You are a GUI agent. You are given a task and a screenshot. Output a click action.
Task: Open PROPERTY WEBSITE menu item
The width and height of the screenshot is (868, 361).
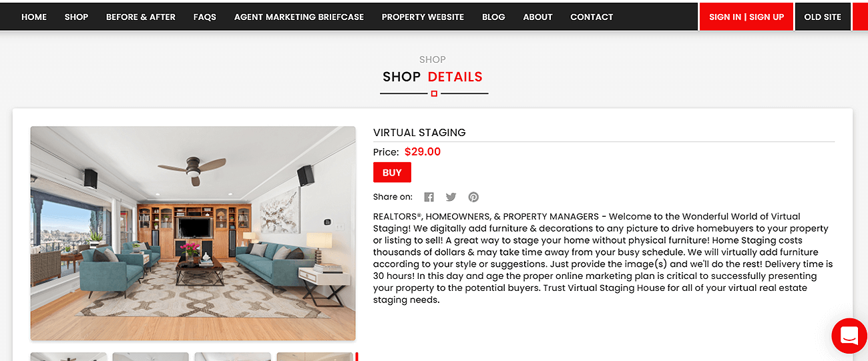pos(423,17)
